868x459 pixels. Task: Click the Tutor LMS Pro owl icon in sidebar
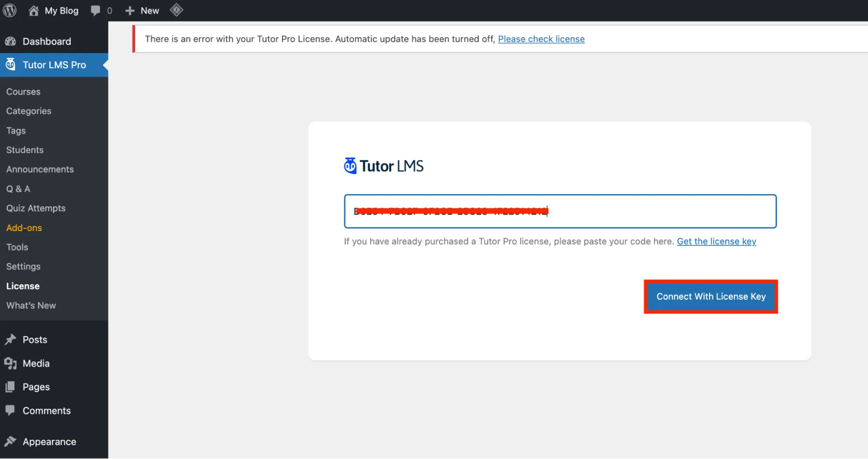10,65
